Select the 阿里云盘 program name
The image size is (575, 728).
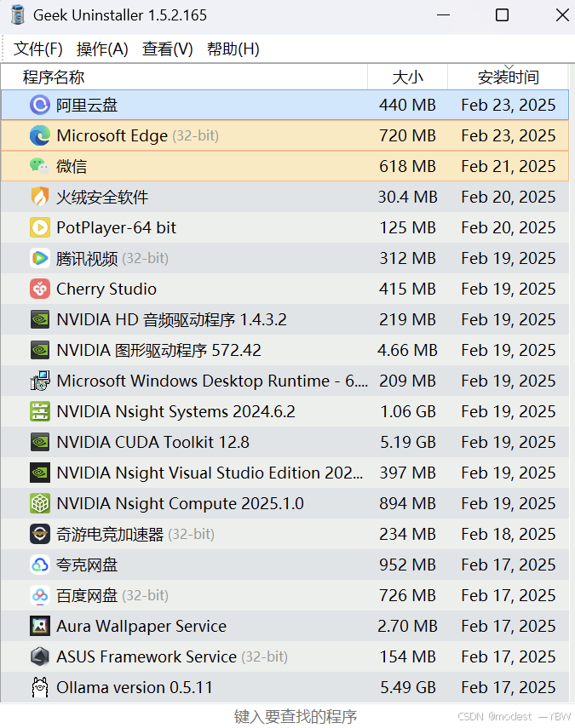(x=87, y=105)
